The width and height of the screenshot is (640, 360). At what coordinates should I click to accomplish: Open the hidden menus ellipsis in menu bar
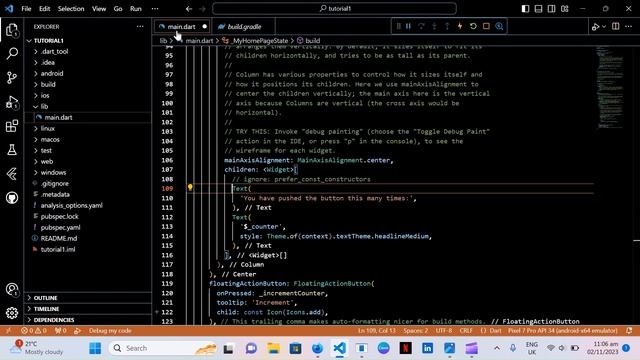[155, 9]
